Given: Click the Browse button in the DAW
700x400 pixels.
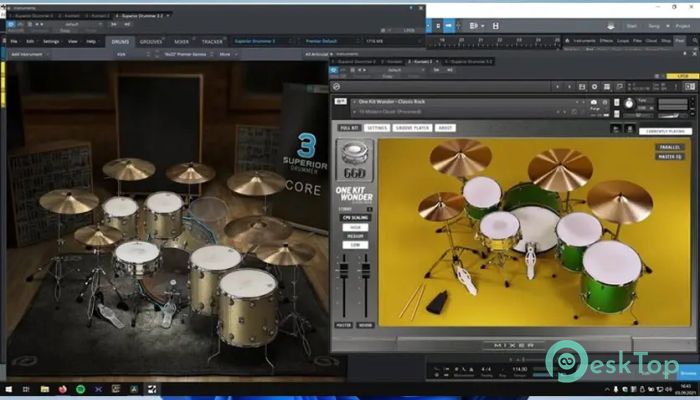Looking at the screenshot, I should coord(688,373).
